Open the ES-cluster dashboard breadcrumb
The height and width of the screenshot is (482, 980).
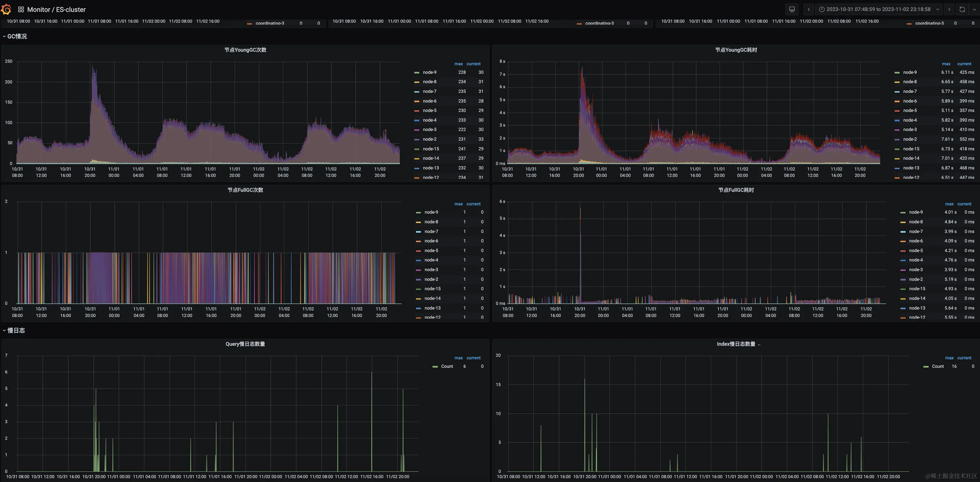tap(71, 9)
